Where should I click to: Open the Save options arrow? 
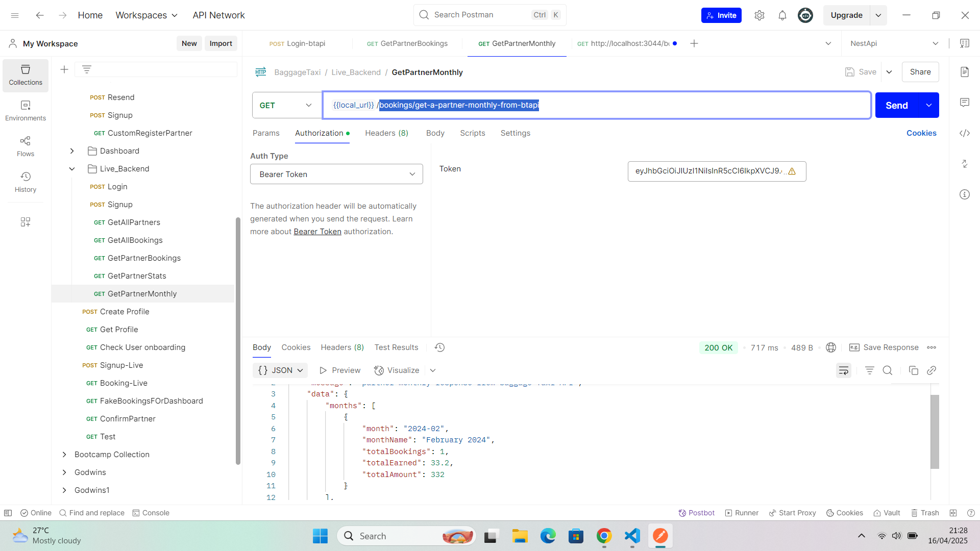point(889,72)
